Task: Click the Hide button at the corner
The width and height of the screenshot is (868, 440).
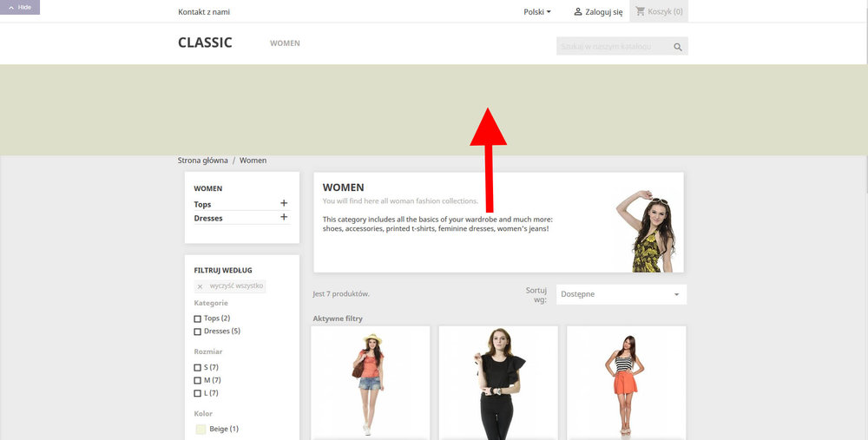Action: pyautogui.click(x=19, y=7)
